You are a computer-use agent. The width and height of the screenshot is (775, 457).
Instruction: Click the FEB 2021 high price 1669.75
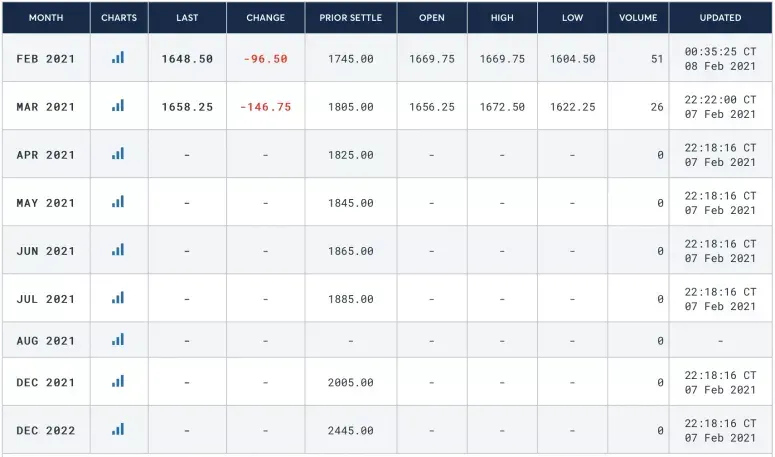[x=502, y=59]
